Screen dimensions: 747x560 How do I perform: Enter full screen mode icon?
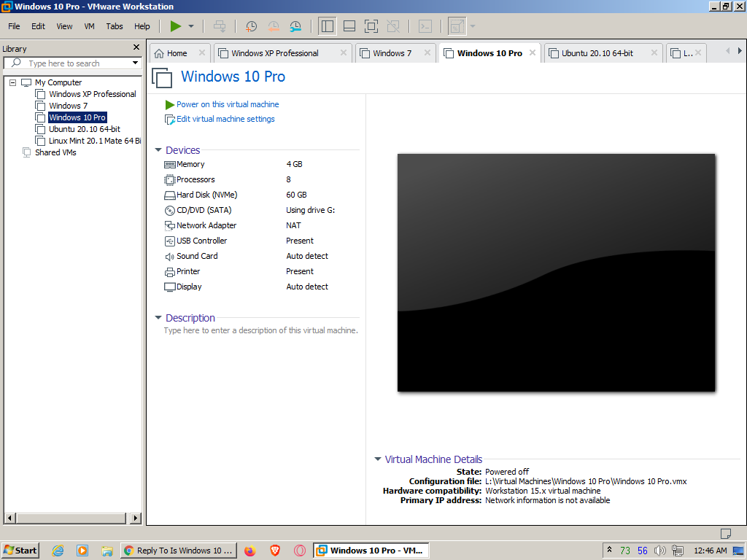(371, 26)
